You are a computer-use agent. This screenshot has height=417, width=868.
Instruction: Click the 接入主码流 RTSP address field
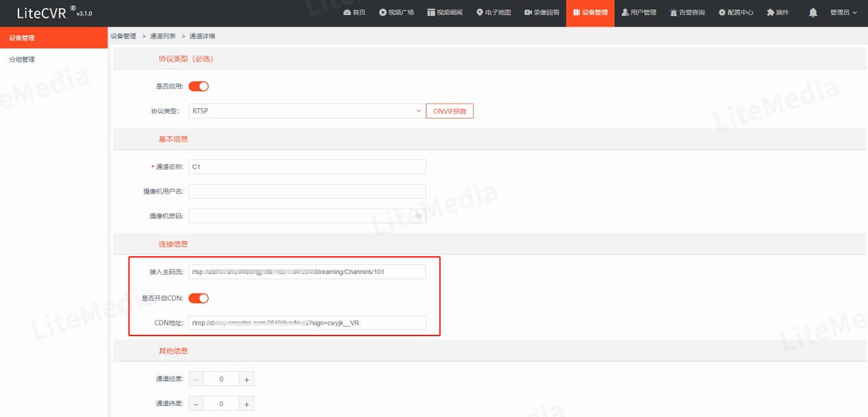click(307, 272)
